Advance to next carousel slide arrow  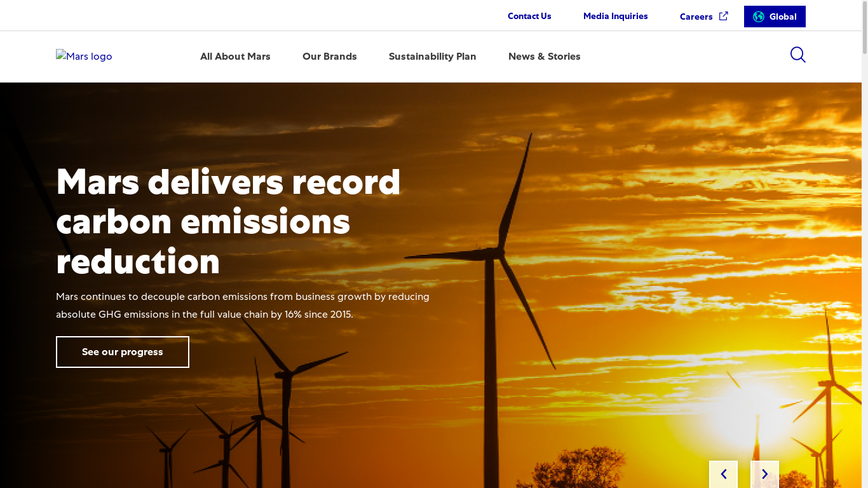(x=764, y=474)
